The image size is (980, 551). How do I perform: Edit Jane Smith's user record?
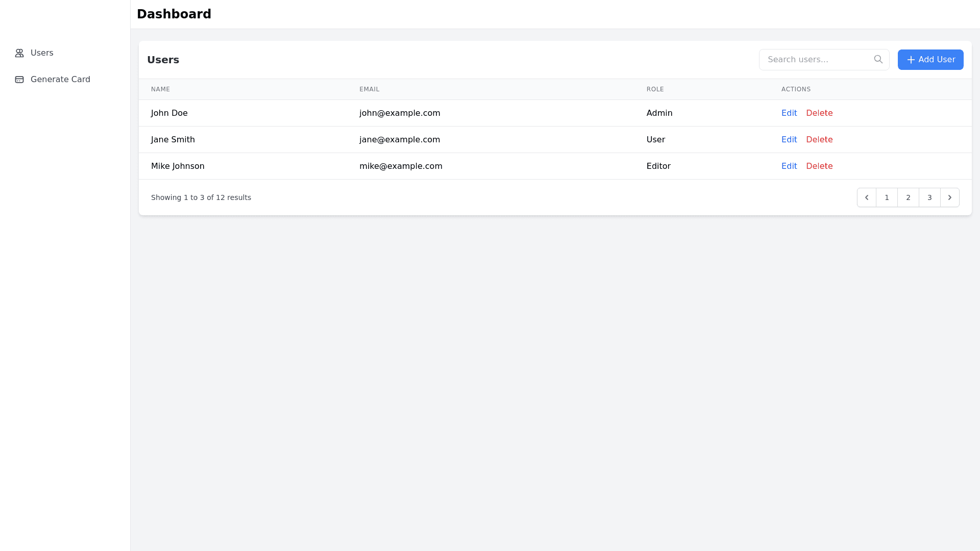(789, 140)
